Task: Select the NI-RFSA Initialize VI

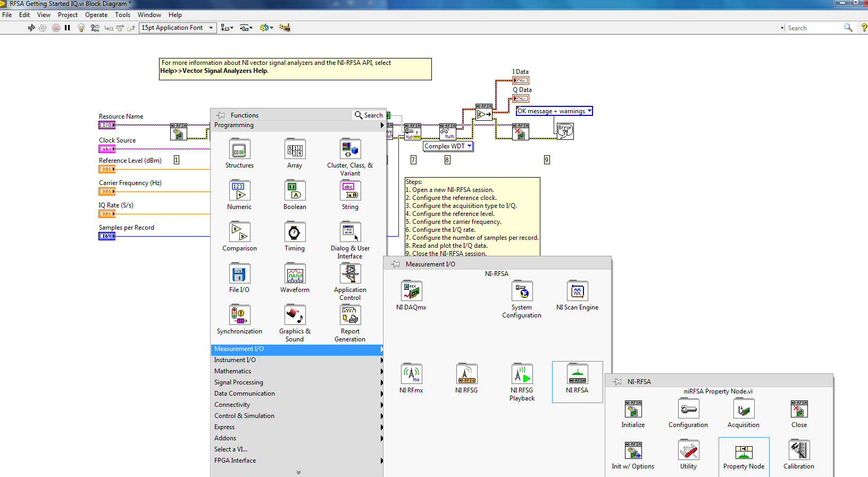Action: point(633,413)
